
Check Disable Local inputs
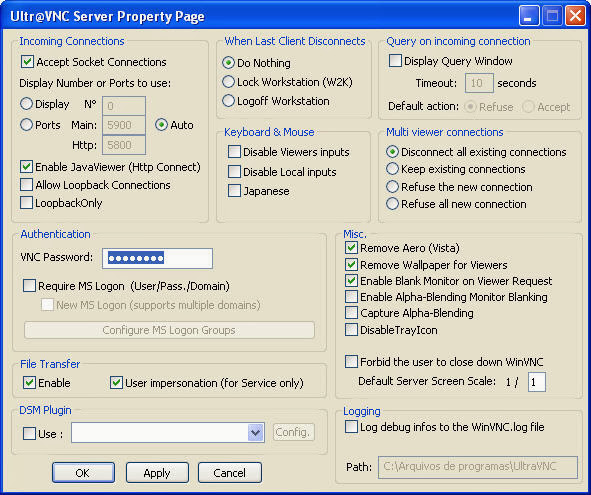point(234,172)
